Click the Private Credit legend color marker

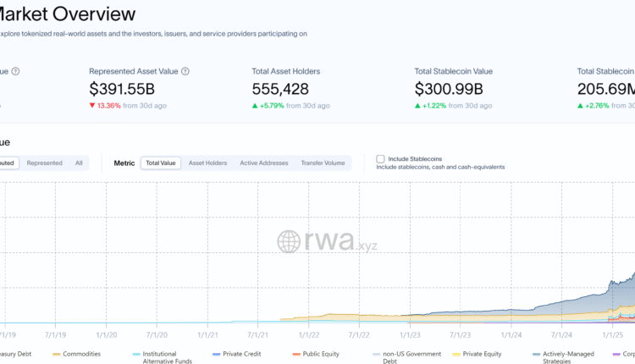[217, 353]
